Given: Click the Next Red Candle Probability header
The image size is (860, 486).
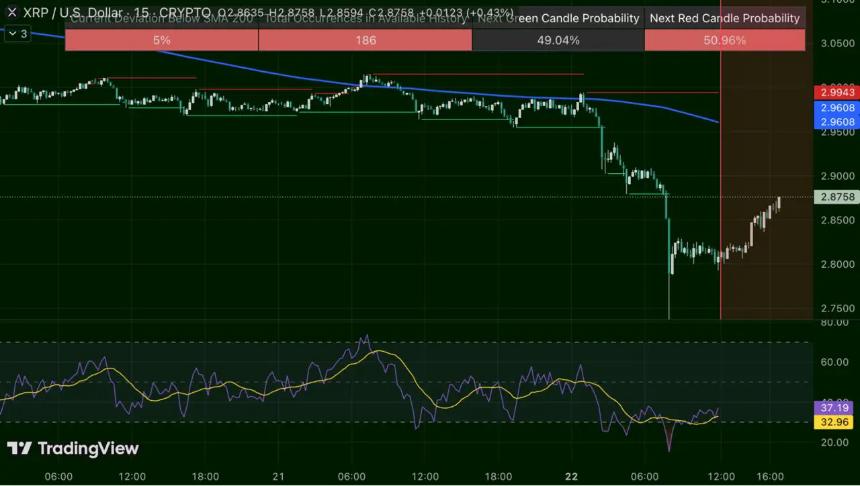Looking at the screenshot, I should pyautogui.click(x=725, y=18).
